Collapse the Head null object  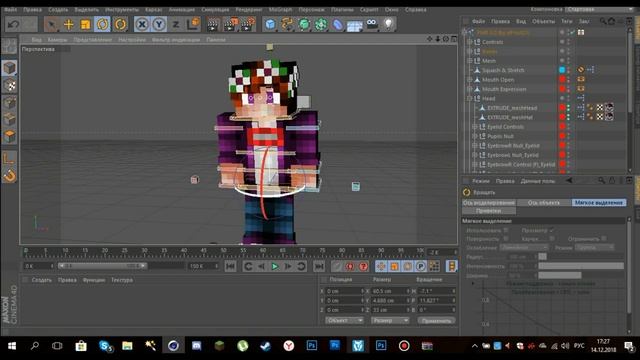(x=469, y=98)
